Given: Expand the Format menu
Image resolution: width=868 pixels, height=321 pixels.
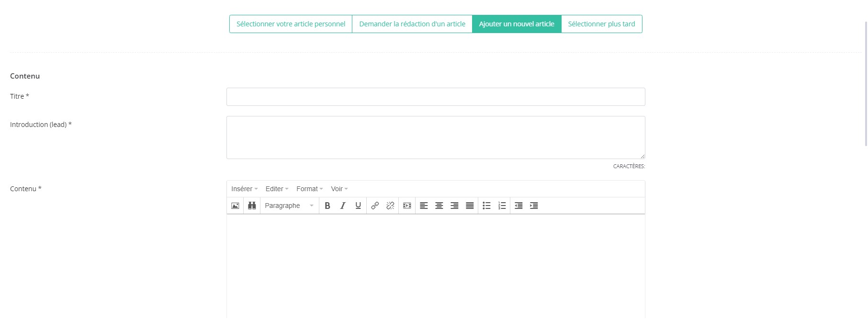Looking at the screenshot, I should point(309,189).
